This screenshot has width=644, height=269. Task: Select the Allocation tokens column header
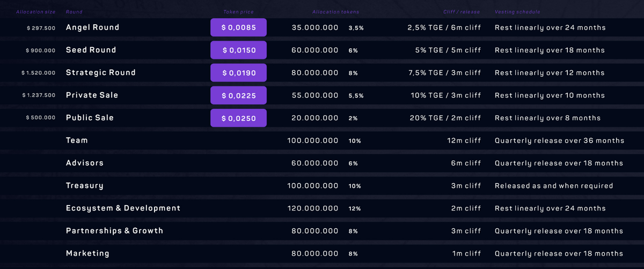(x=335, y=12)
